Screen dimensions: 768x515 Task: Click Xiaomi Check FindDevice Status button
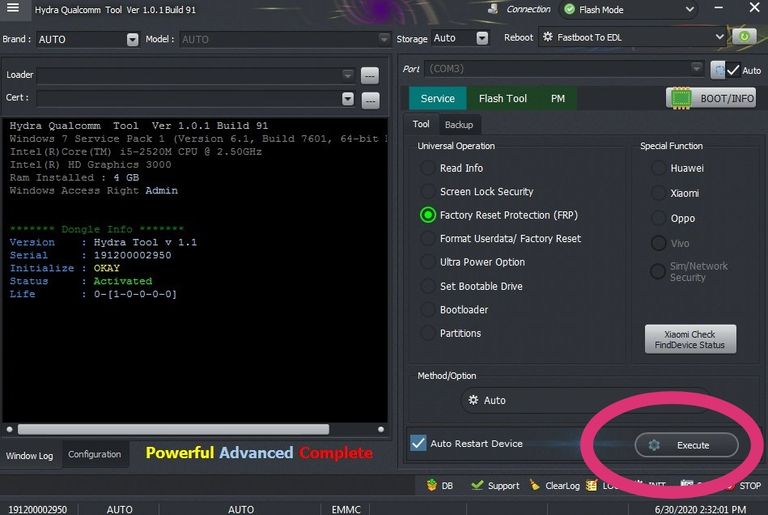click(690, 339)
